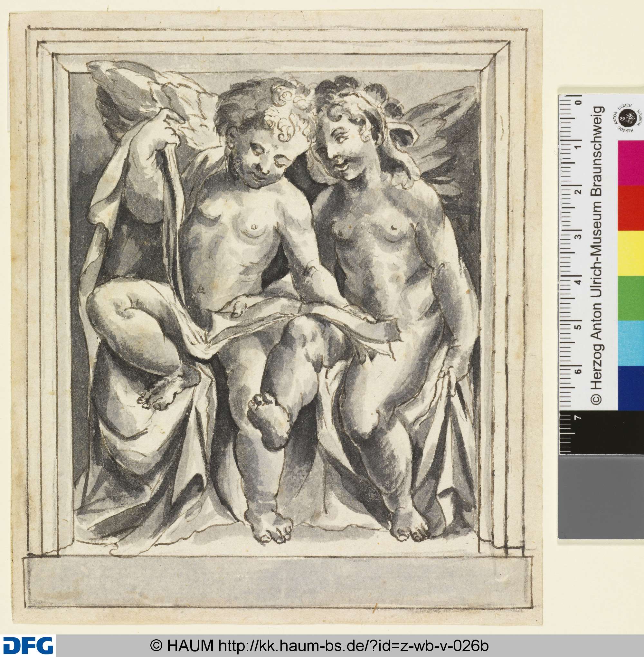Click the Herzog Anton Ulrich-Museum Braunschweig copyright text
This screenshot has width=644, height=657.
pos(597,255)
